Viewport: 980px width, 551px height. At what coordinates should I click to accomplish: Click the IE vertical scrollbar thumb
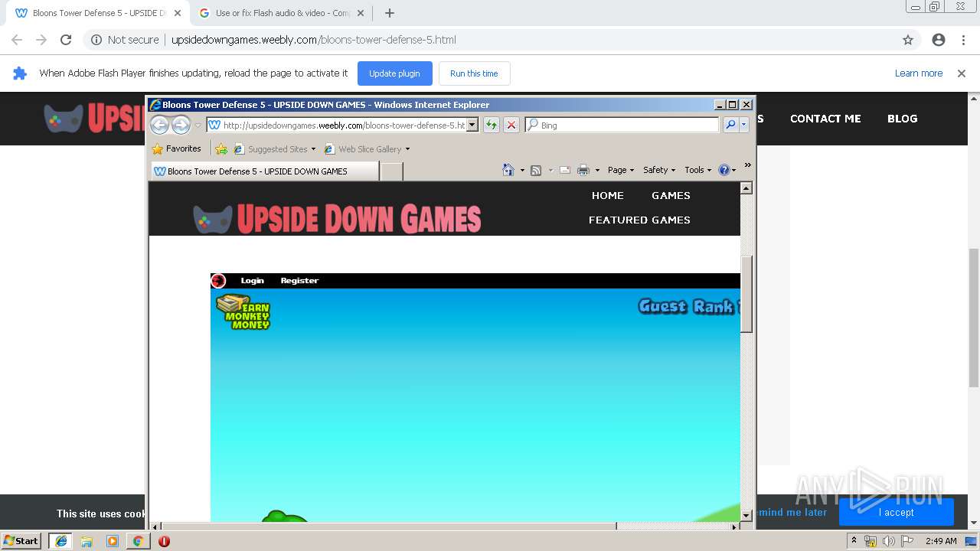(x=746, y=294)
